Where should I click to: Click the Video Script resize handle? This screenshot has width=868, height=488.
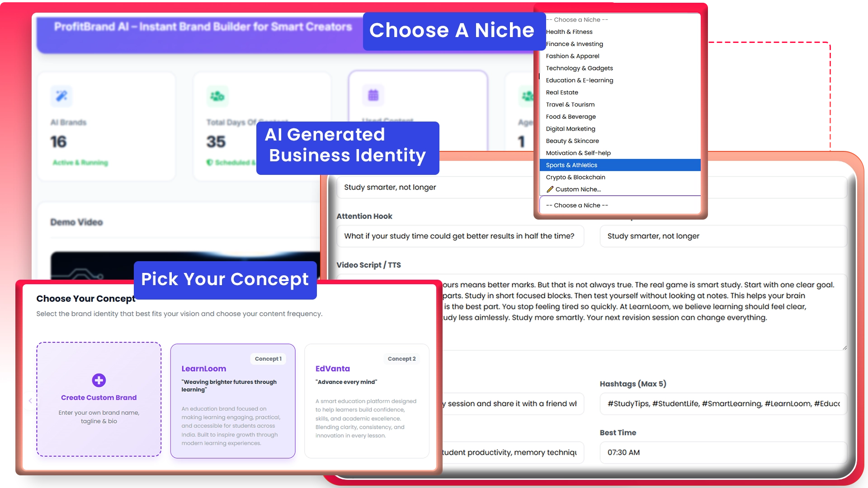(x=844, y=347)
